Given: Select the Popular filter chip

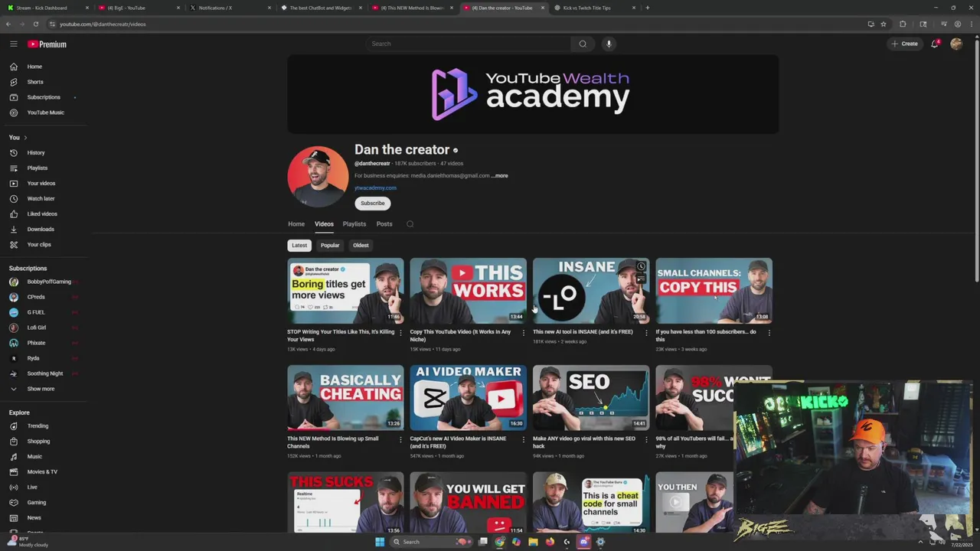Looking at the screenshot, I should coord(330,246).
